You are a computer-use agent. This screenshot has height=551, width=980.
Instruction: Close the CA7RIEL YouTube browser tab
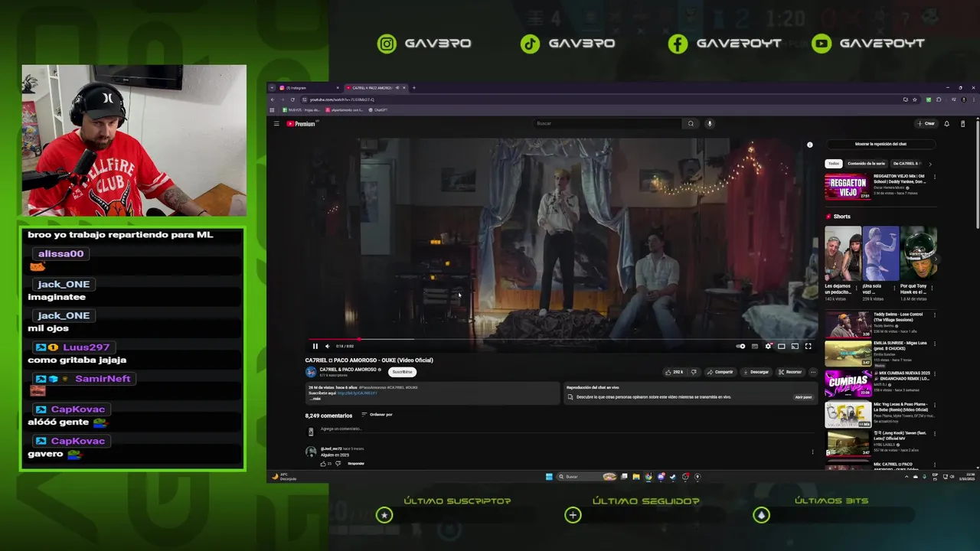(404, 88)
